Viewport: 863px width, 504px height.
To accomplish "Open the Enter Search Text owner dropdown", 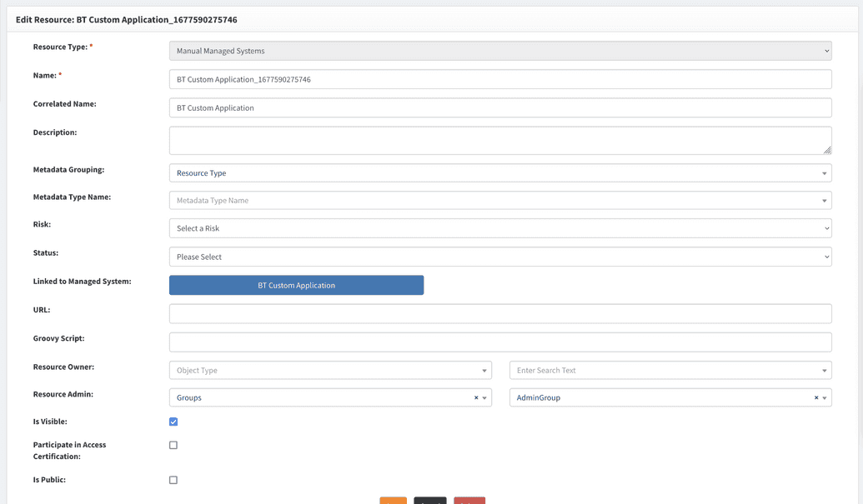I will tap(667, 369).
